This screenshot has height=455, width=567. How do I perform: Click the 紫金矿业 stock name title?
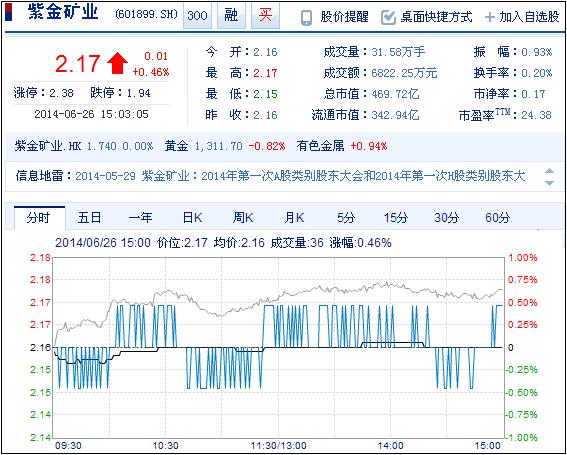click(63, 13)
